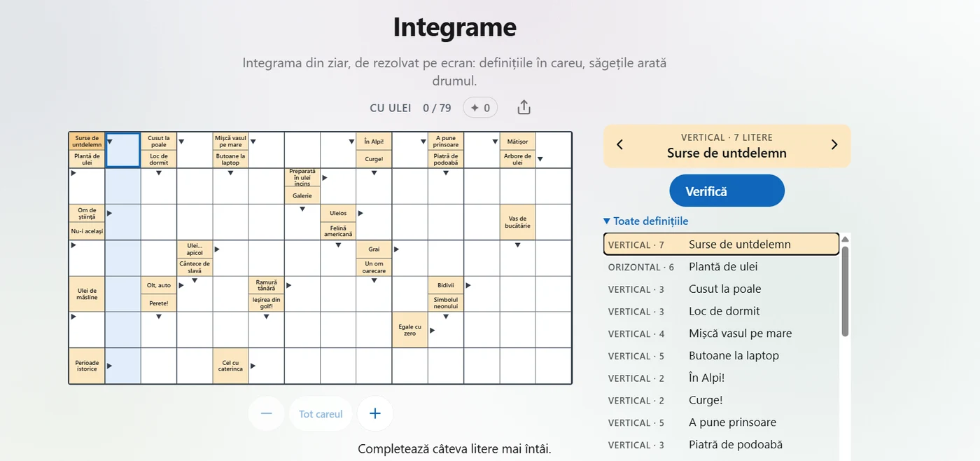Select the clue 'Mișcă vasul pe mare' in list
Image resolution: width=980 pixels, height=461 pixels.
(x=721, y=333)
